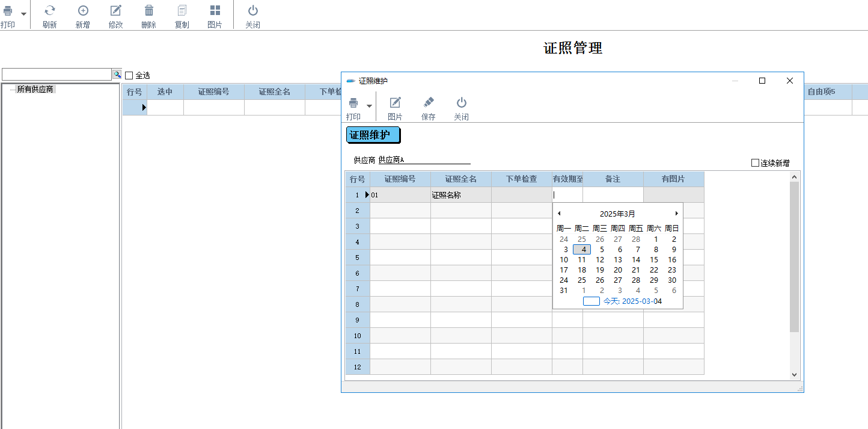Click the dialog's vertical scrollbar down arrow
This screenshot has height=429, width=868.
794,374
